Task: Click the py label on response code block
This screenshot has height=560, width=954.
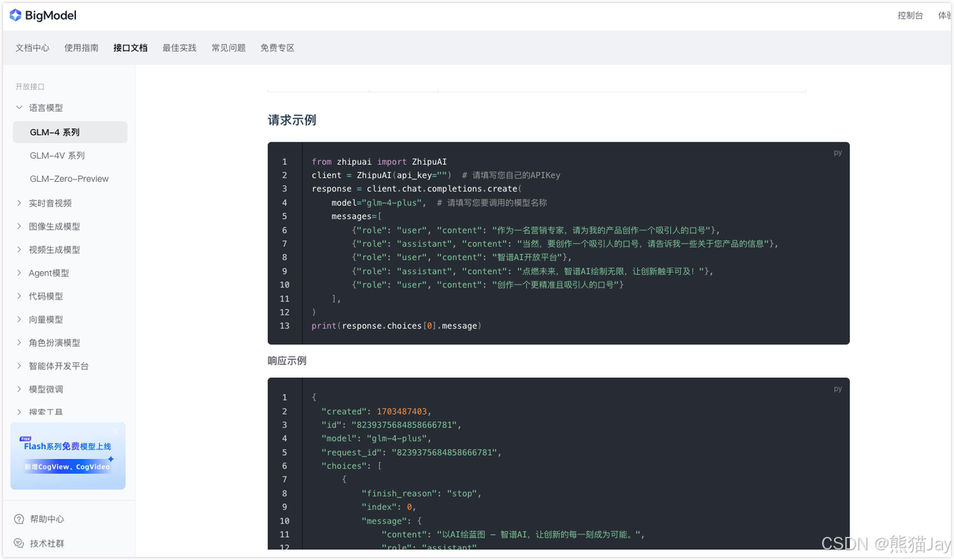Action: [x=838, y=389]
